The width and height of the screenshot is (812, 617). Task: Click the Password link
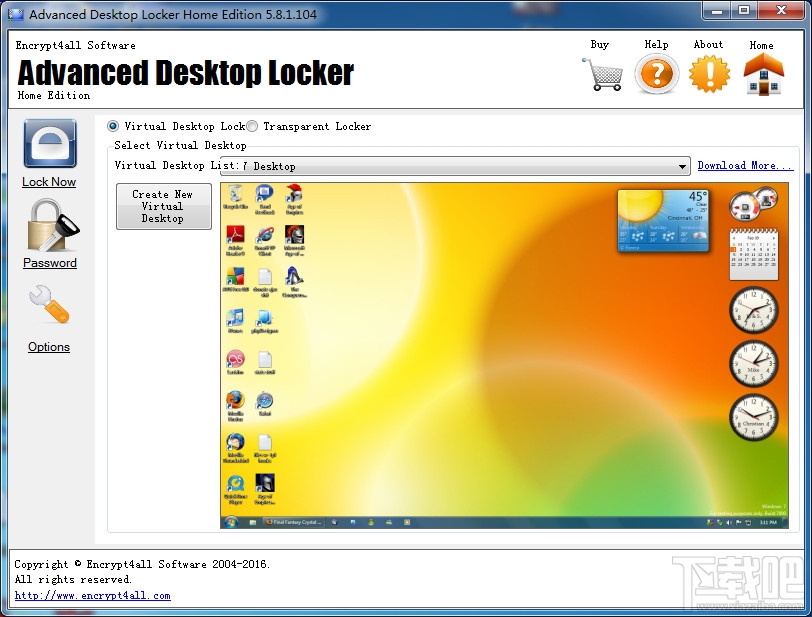pyautogui.click(x=50, y=263)
